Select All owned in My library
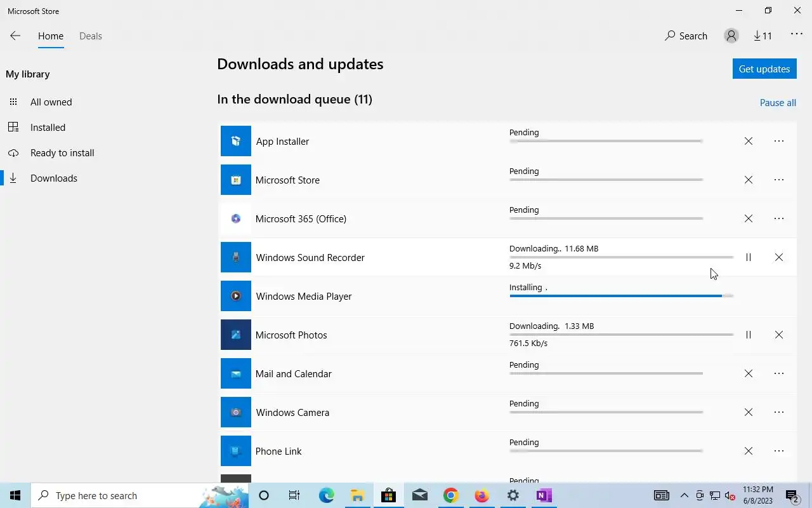The width and height of the screenshot is (812, 508). click(51, 102)
